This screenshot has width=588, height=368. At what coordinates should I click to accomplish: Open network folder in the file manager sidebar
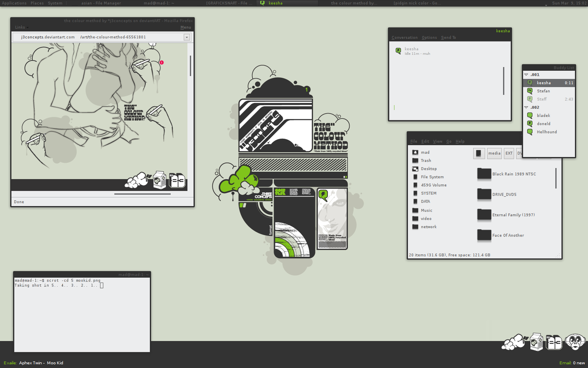pos(425,227)
